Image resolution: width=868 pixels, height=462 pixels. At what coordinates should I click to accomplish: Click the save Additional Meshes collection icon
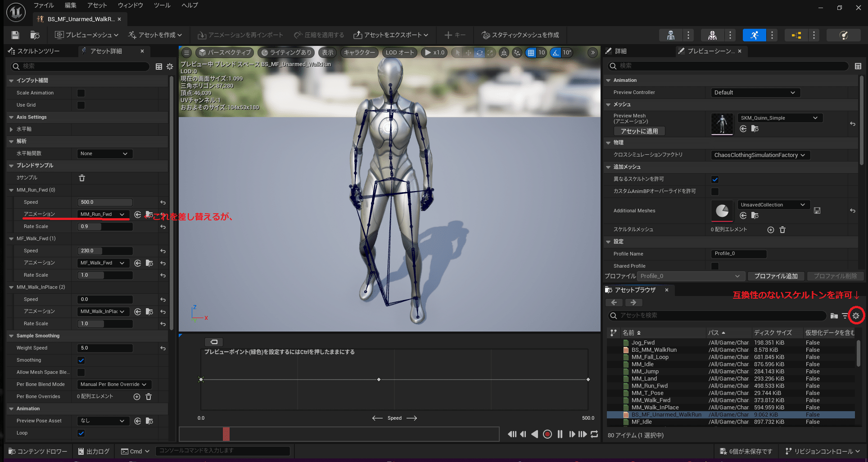(x=817, y=211)
